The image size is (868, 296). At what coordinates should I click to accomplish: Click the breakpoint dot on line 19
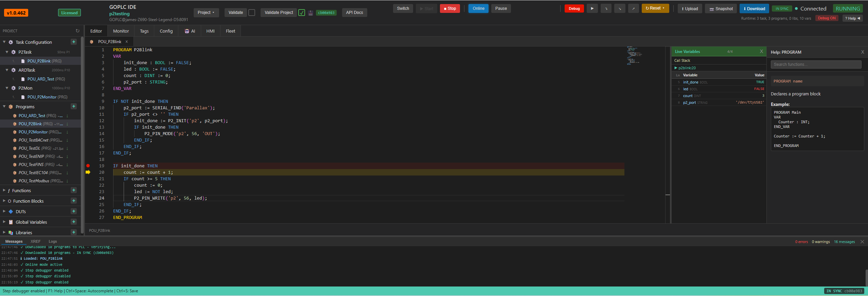[88, 166]
